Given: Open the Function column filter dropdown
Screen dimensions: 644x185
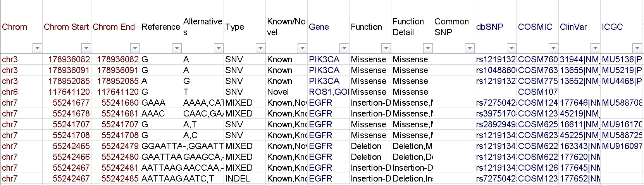Looking at the screenshot, I should (x=386, y=48).
